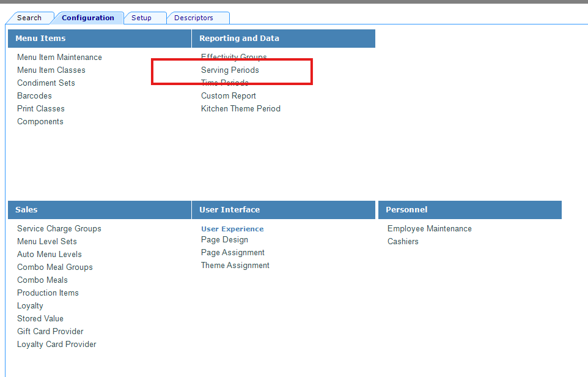This screenshot has height=377, width=588.
Task: Go to Combo Meal Groups
Action: [55, 267]
